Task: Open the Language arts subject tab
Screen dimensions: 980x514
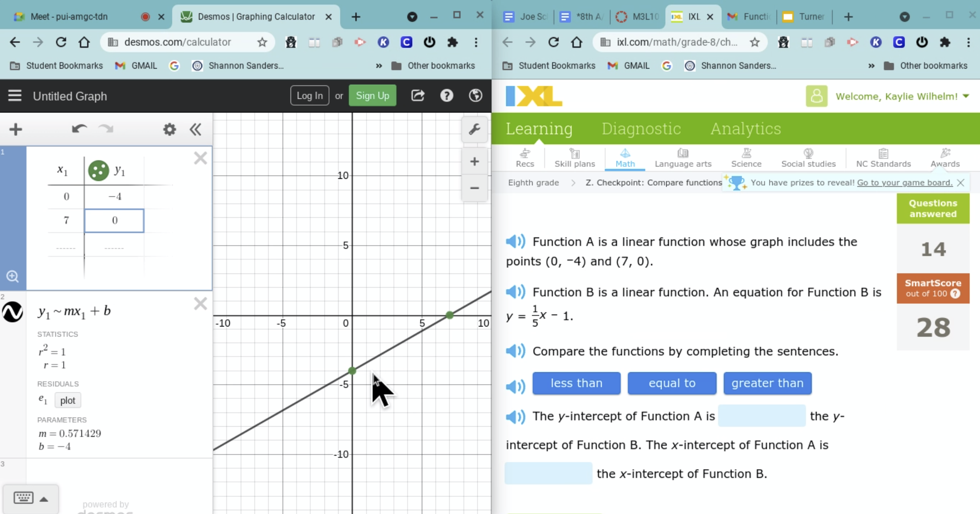Action: pos(683,158)
